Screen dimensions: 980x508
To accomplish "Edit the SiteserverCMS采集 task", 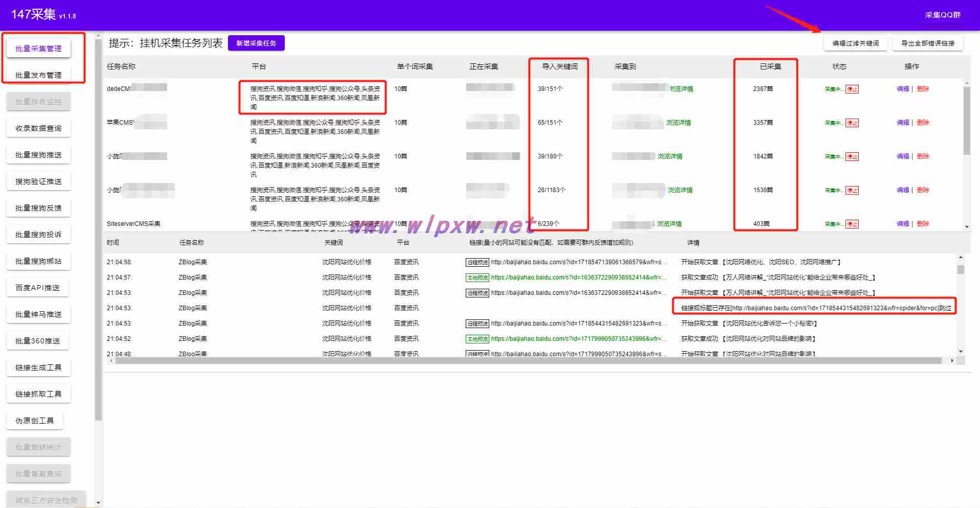I will (903, 224).
